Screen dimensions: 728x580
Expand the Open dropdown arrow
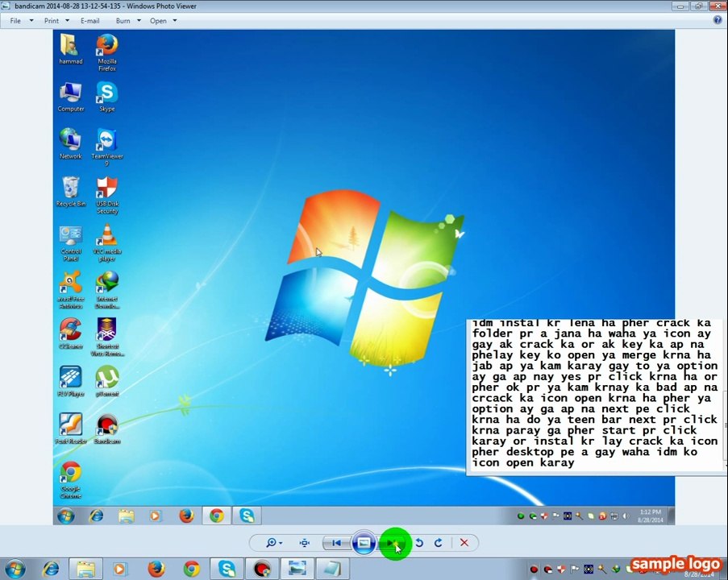click(x=175, y=20)
